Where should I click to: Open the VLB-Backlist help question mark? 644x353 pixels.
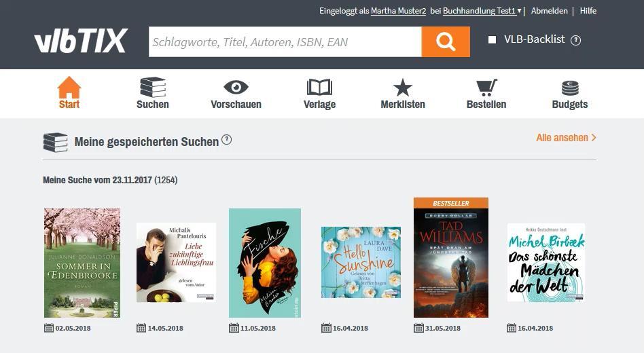[576, 40]
